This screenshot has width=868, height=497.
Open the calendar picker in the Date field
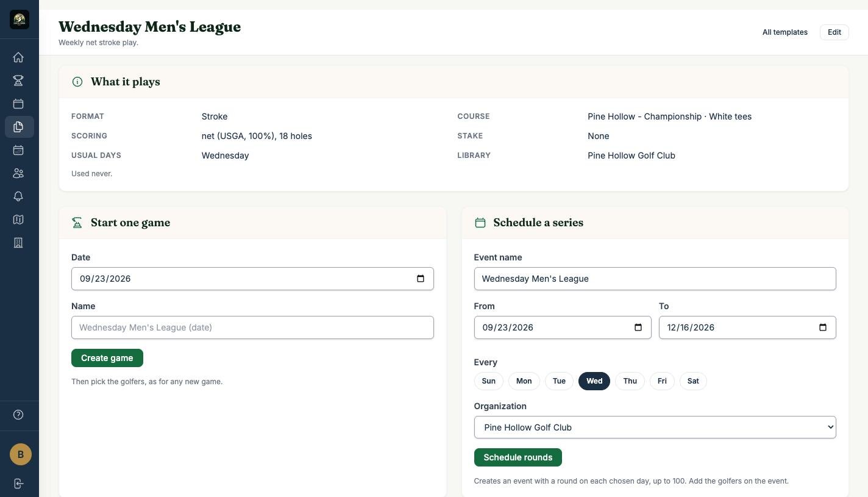point(421,279)
